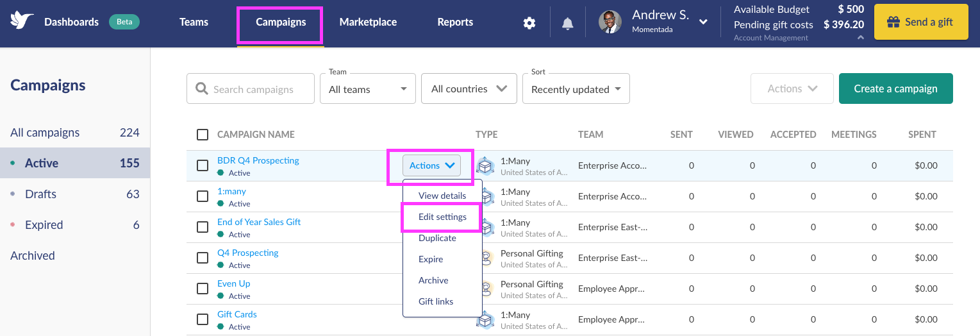Viewport: 980px width, 336px height.
Task: Click Andrew S. profile avatar
Action: click(x=610, y=22)
